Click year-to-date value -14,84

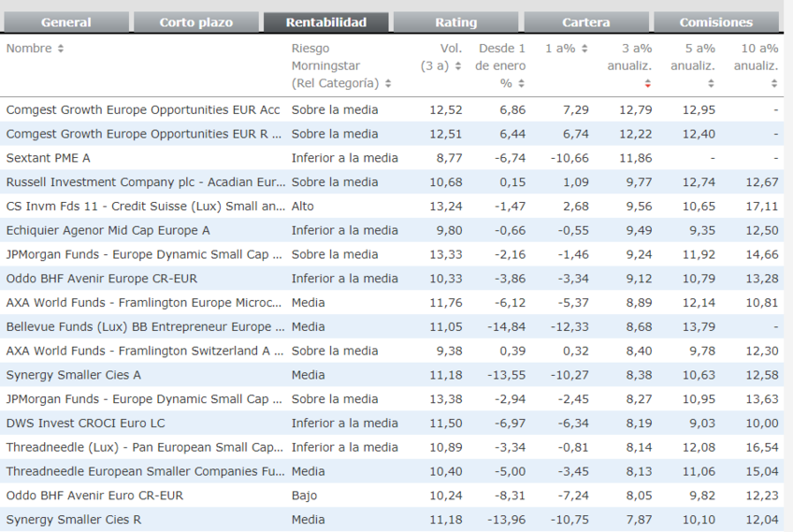pyautogui.click(x=506, y=326)
